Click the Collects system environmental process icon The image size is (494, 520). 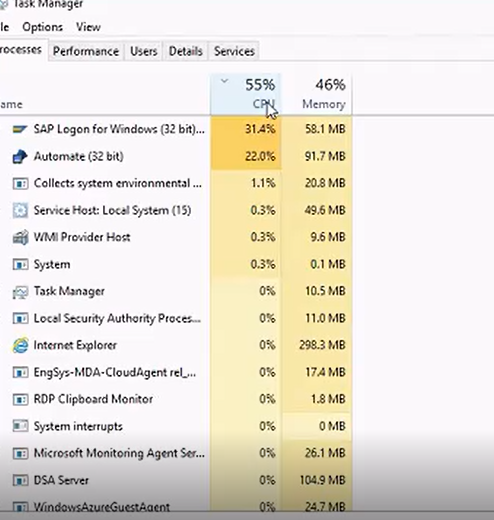[x=20, y=183]
